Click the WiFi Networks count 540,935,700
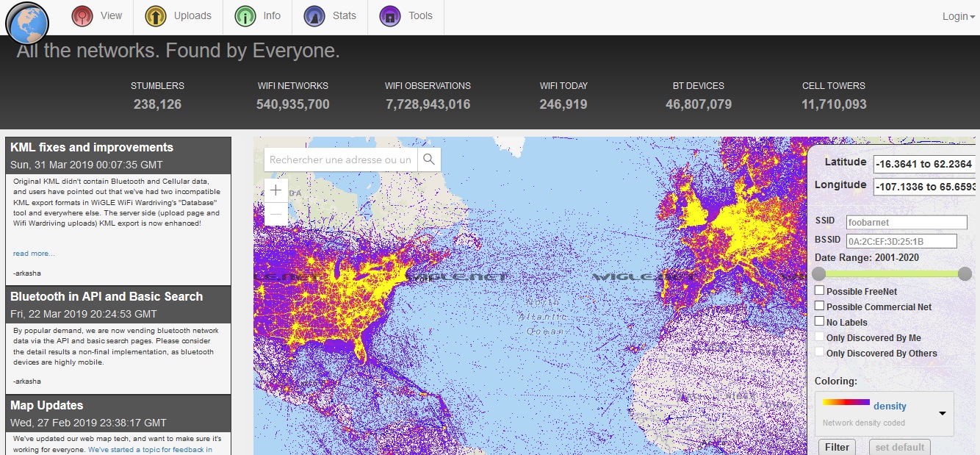This screenshot has height=455, width=980. [293, 104]
